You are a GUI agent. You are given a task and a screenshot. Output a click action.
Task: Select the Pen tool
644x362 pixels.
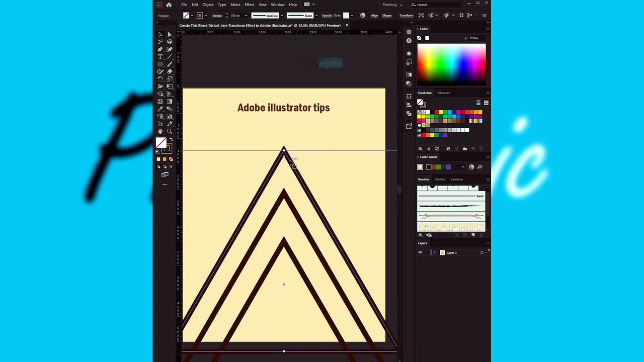click(160, 49)
